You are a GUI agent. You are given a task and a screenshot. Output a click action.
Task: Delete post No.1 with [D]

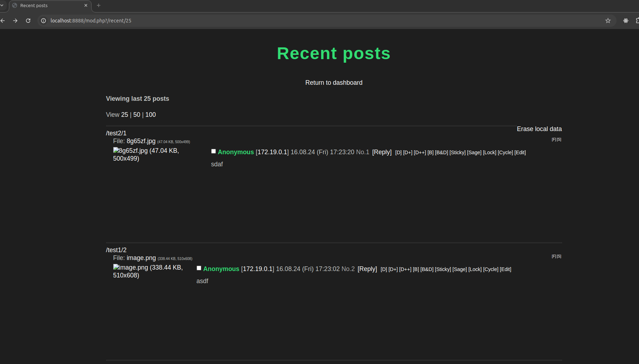tap(399, 152)
